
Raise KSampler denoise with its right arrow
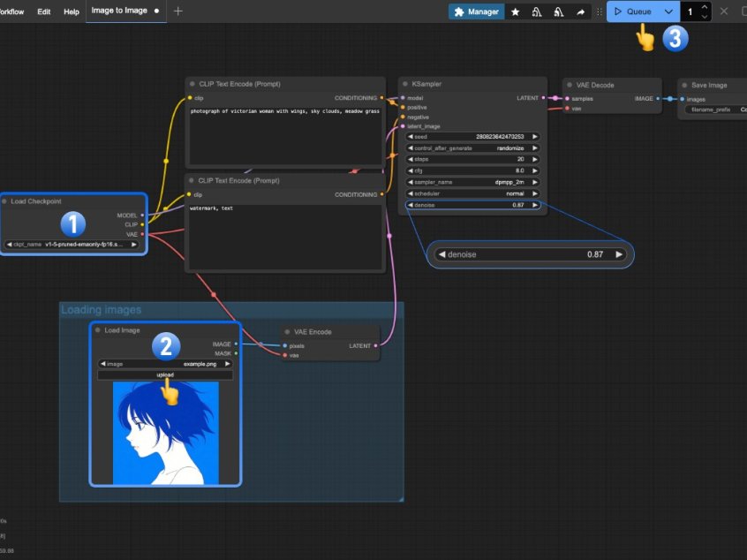(x=535, y=205)
